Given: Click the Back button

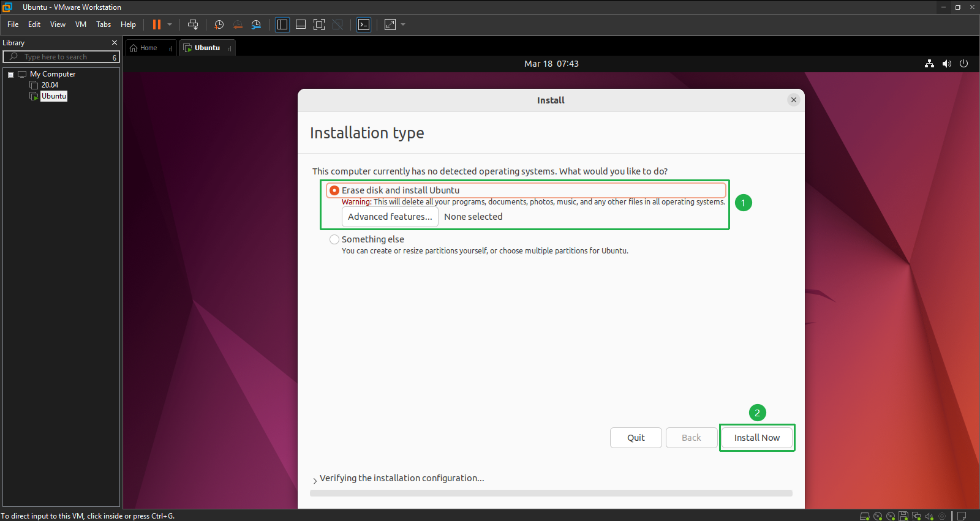Looking at the screenshot, I should point(692,438).
